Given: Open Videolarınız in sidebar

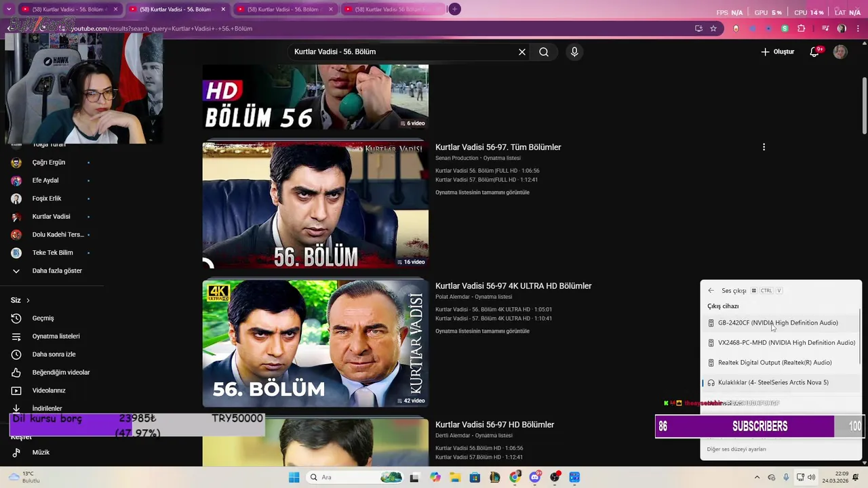Looking at the screenshot, I should [49, 390].
